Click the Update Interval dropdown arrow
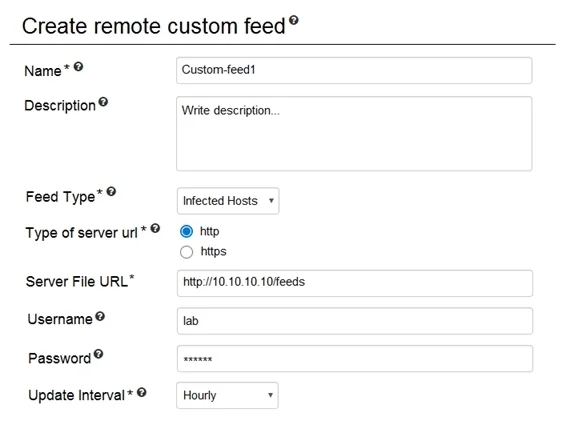This screenshot has width=566, height=425. [x=270, y=395]
